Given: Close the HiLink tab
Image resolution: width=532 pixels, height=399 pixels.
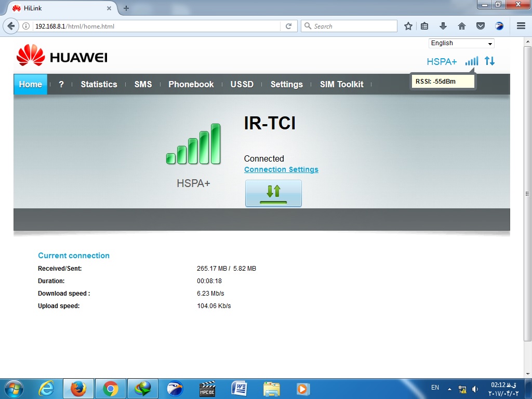Looking at the screenshot, I should click(109, 8).
